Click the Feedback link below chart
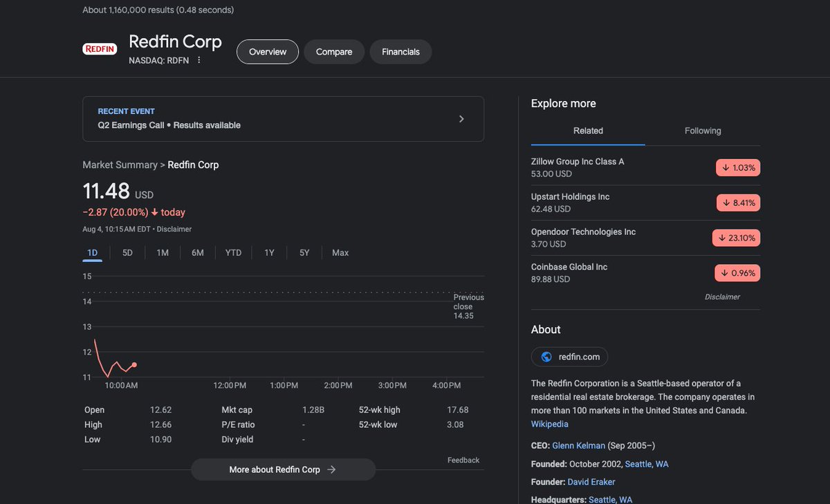Image resolution: width=830 pixels, height=504 pixels. coord(463,460)
